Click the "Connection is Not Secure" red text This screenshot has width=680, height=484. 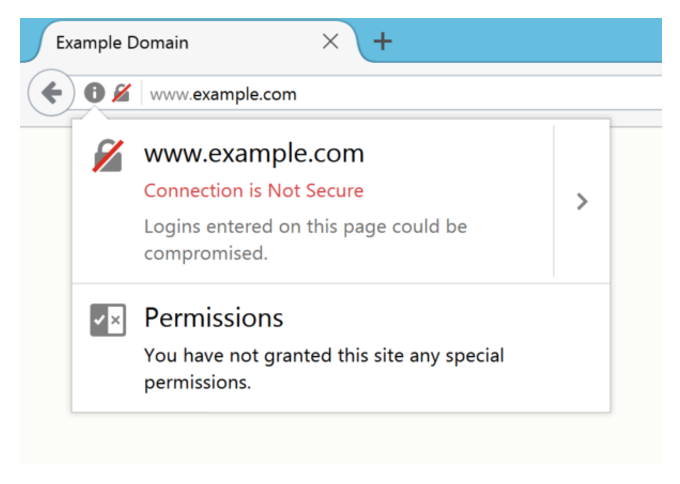pyautogui.click(x=254, y=190)
